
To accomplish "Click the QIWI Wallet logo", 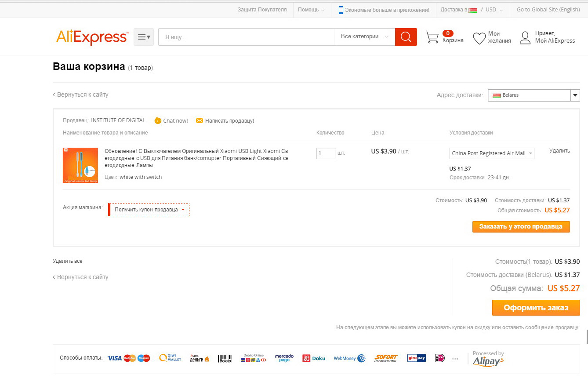I will (x=170, y=358).
